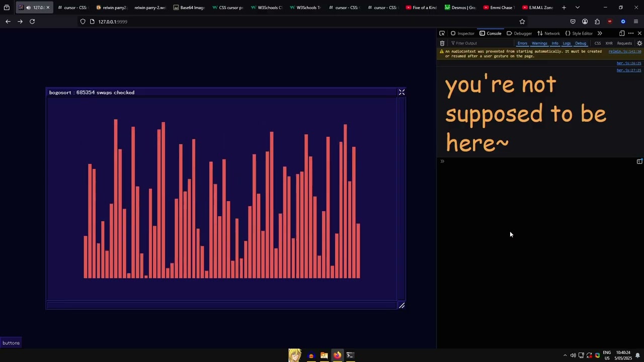This screenshot has height=362, width=644.
Task: Focus the Filter Output field
Action: (480, 43)
